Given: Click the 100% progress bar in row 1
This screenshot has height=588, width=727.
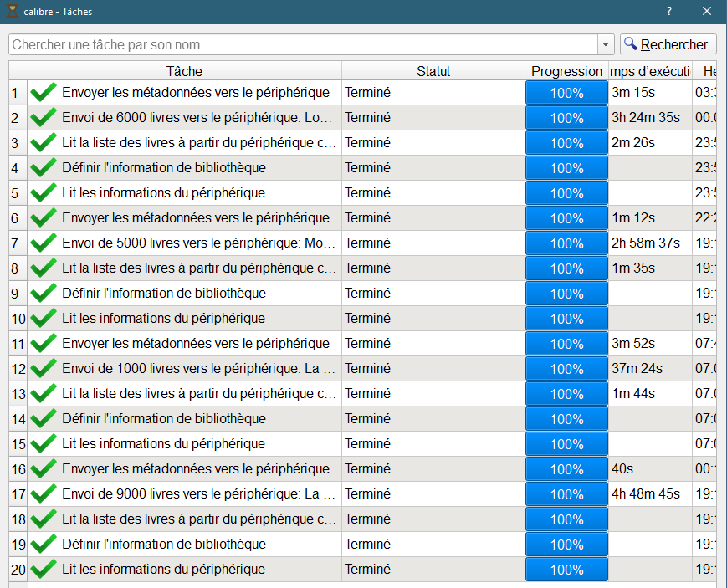Looking at the screenshot, I should 566,93.
